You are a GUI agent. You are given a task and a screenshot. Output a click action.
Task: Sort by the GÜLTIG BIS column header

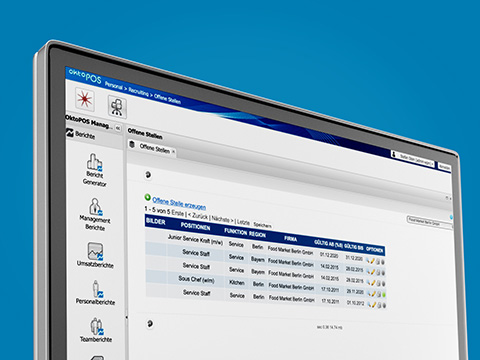(x=353, y=247)
